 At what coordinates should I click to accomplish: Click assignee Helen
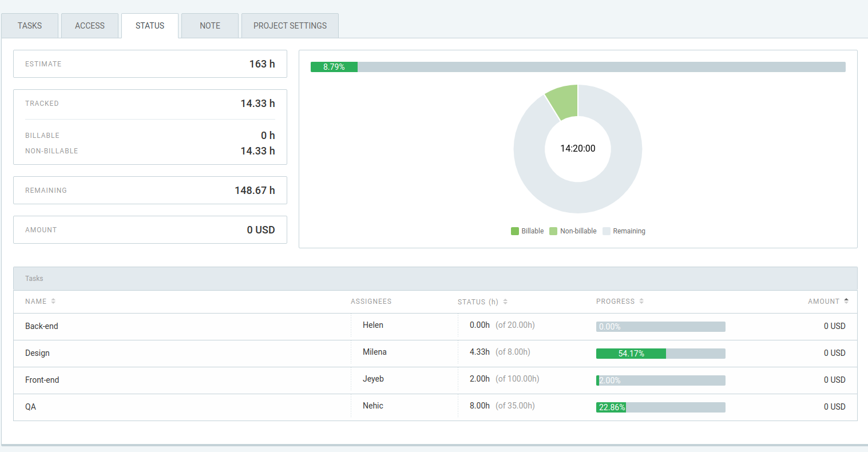coord(373,325)
